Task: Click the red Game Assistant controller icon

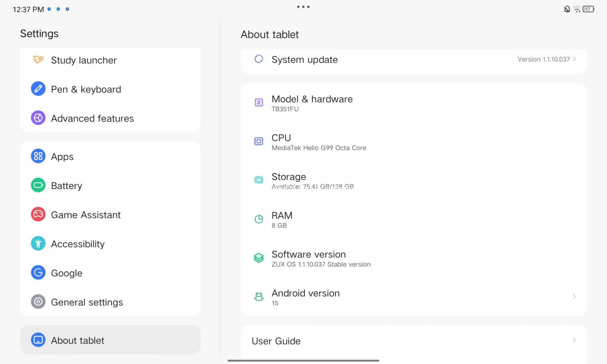Action: 38,214
